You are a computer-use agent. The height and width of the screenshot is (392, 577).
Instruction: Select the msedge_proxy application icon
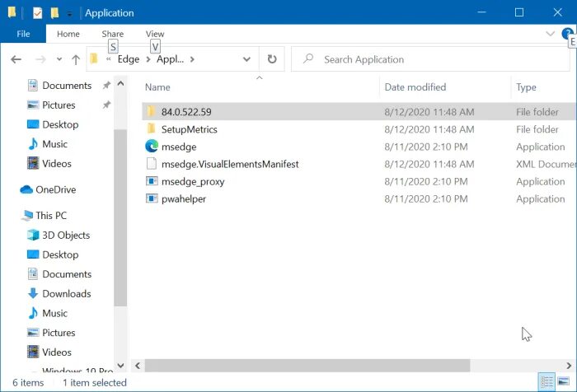(x=152, y=181)
